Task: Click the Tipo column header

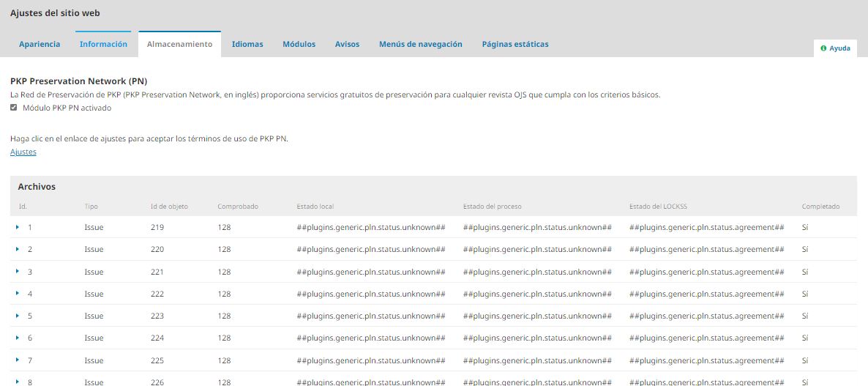Action: (x=91, y=207)
